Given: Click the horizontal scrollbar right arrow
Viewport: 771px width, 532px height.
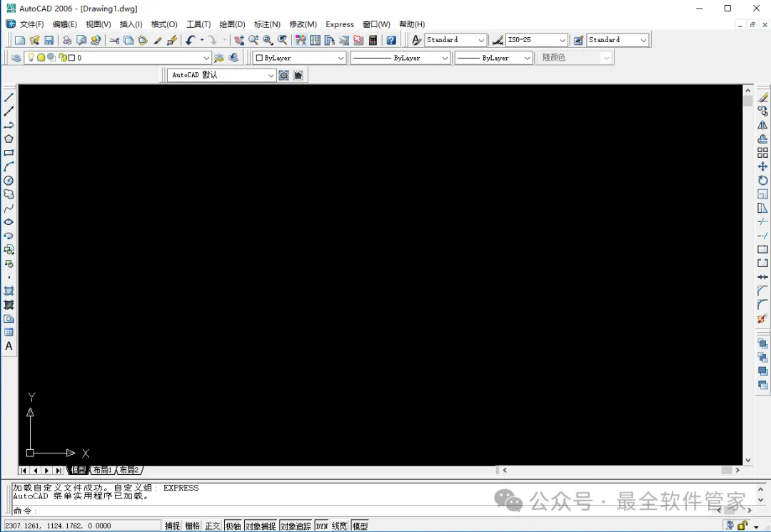Looking at the screenshot, I should click(x=737, y=470).
